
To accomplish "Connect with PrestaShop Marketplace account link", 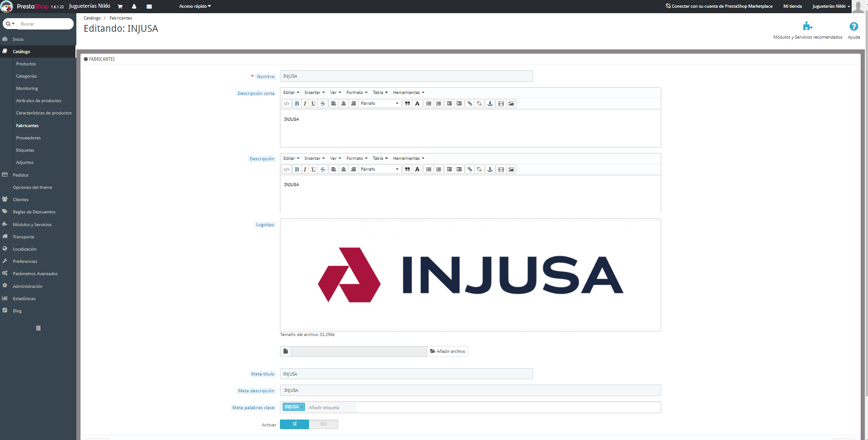I will click(719, 6).
